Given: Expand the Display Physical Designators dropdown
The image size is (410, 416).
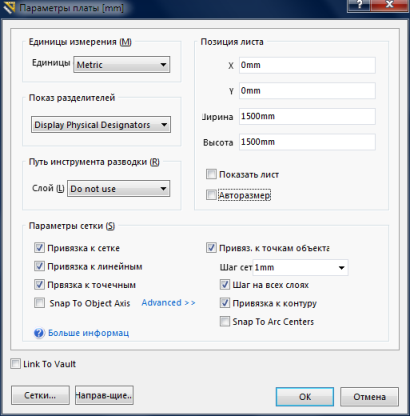Looking at the screenshot, I should [x=101, y=125].
